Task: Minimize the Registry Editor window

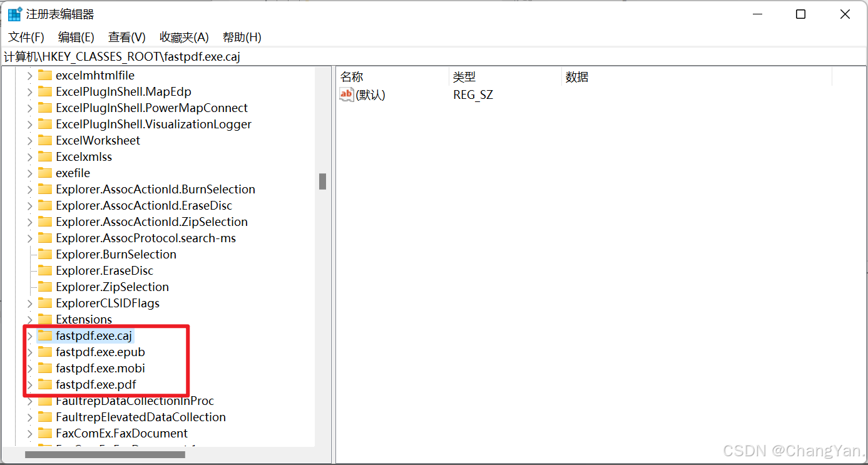Action: pos(757,14)
